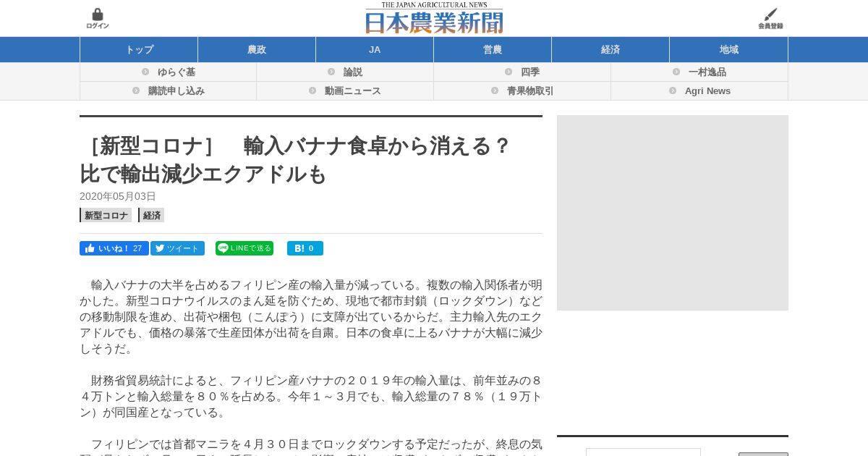868x456 pixels.
Task: Click bullet icon beside 論説
Action: [x=331, y=72]
